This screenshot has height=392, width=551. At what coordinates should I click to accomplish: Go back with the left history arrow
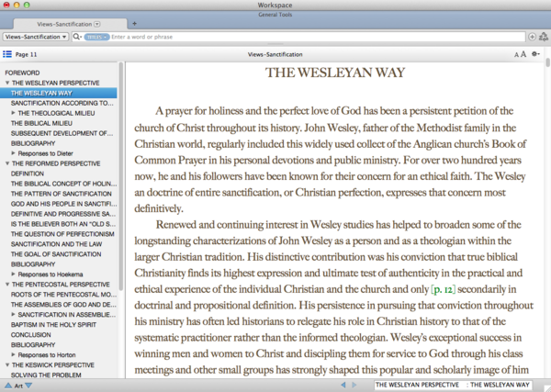point(343,385)
